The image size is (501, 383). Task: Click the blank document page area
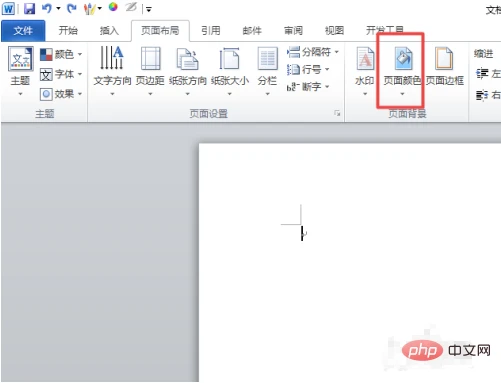[x=350, y=263]
